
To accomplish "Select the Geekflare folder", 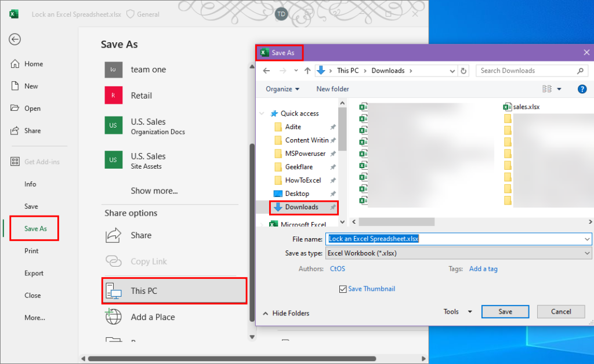I will click(x=299, y=167).
